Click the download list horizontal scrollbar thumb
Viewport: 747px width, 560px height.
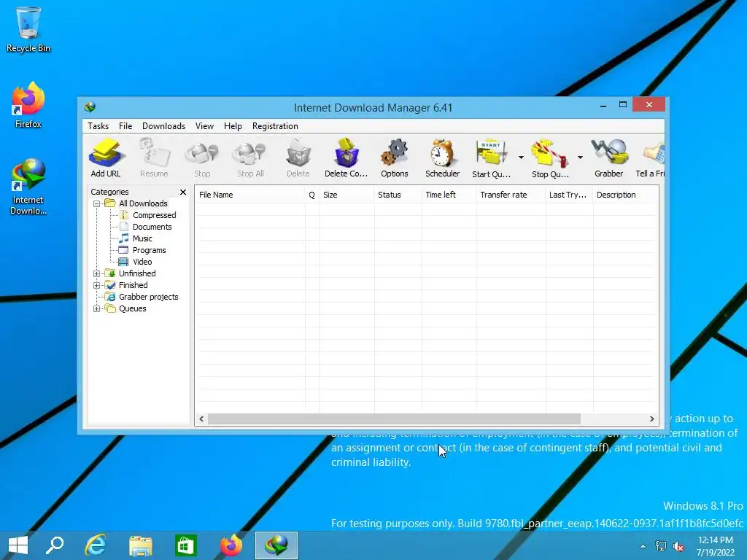point(395,419)
